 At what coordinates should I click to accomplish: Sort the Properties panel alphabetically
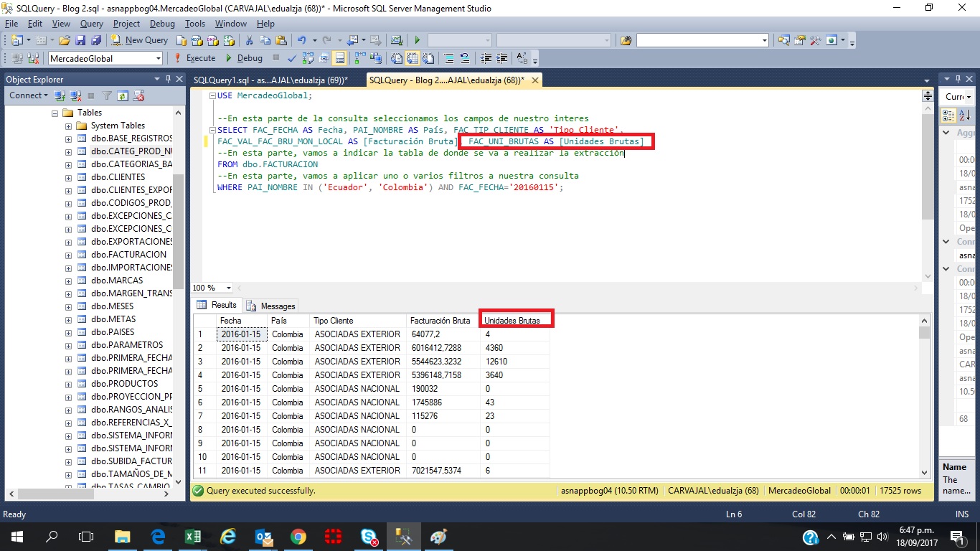(x=964, y=115)
